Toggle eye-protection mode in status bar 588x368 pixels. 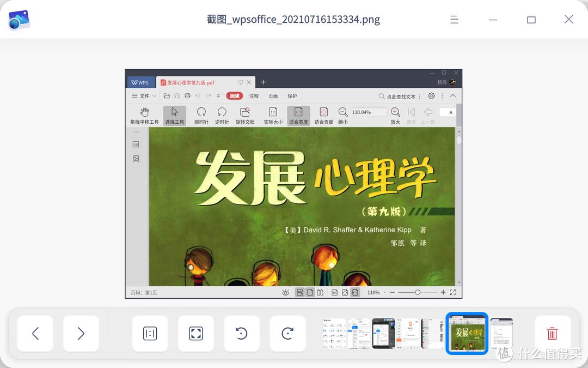tap(285, 292)
